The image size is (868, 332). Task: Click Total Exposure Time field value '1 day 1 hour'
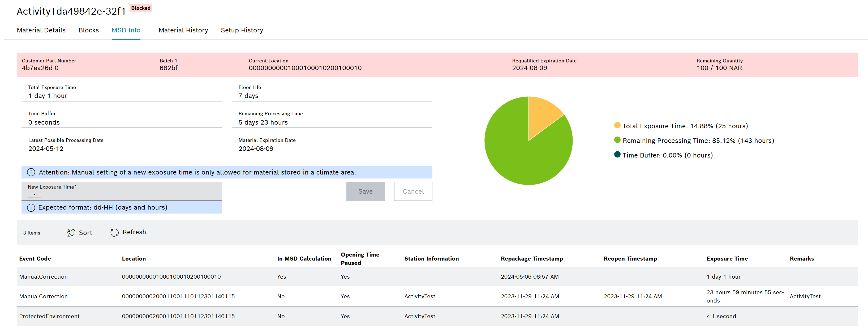(x=48, y=96)
